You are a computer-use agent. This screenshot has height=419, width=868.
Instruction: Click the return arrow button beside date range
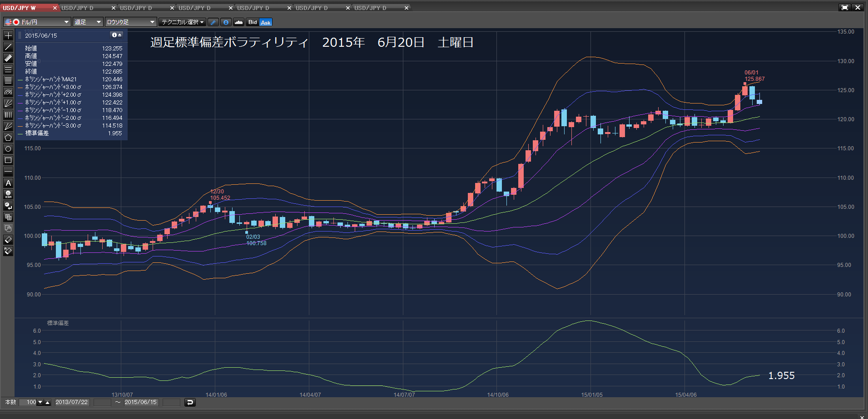tap(190, 402)
